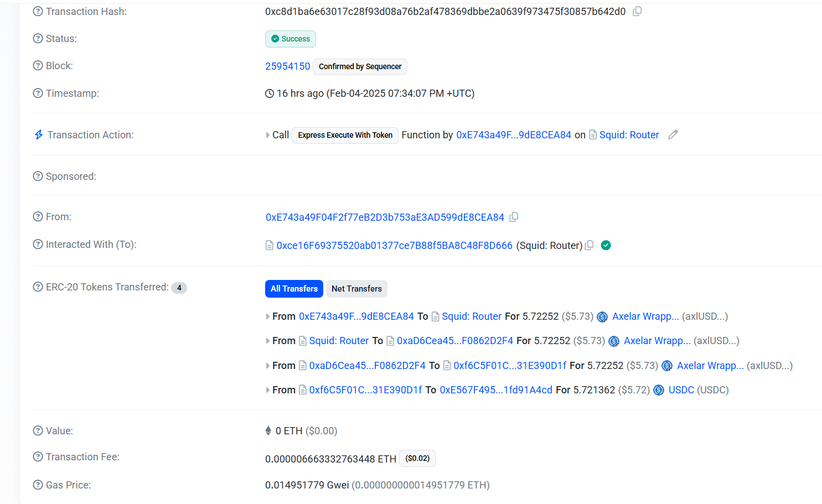Select the All Transfers tab
The image size is (822, 504).
[x=294, y=289]
